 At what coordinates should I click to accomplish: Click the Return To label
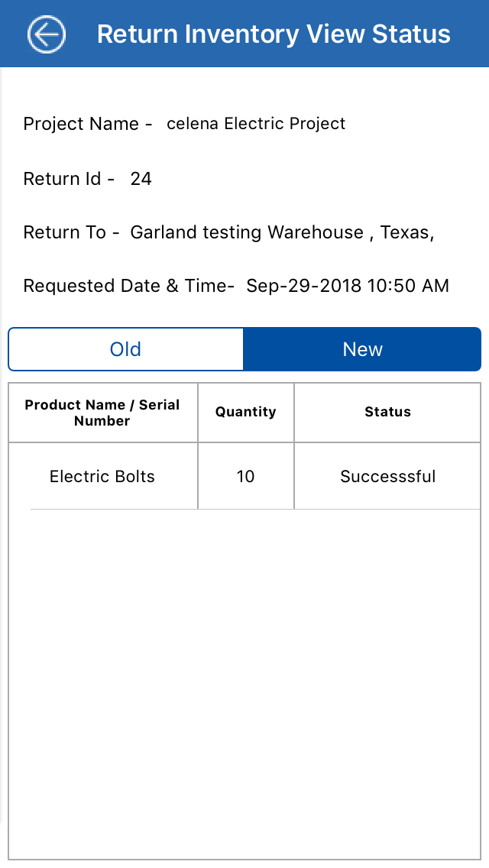(x=72, y=232)
